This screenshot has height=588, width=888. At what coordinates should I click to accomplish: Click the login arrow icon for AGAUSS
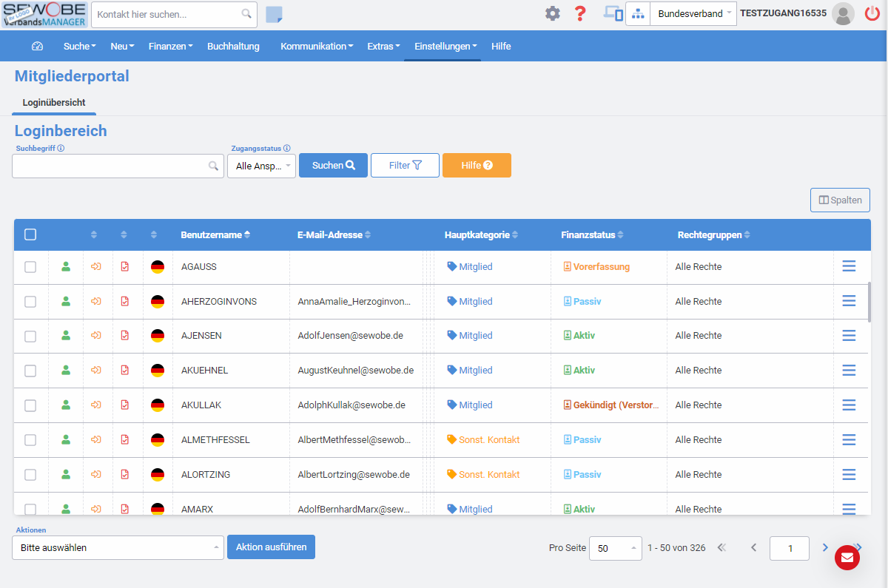coord(95,266)
